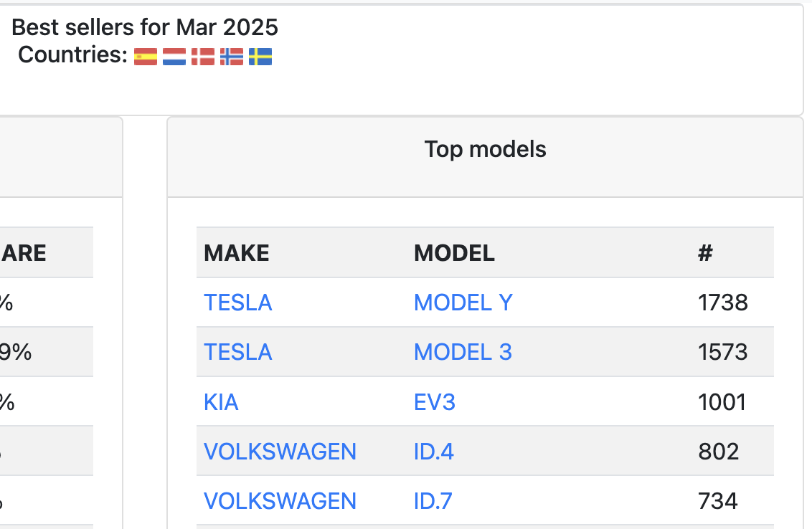Open the ID.4 model link
Viewport: 812px width, 529px height.
click(433, 452)
